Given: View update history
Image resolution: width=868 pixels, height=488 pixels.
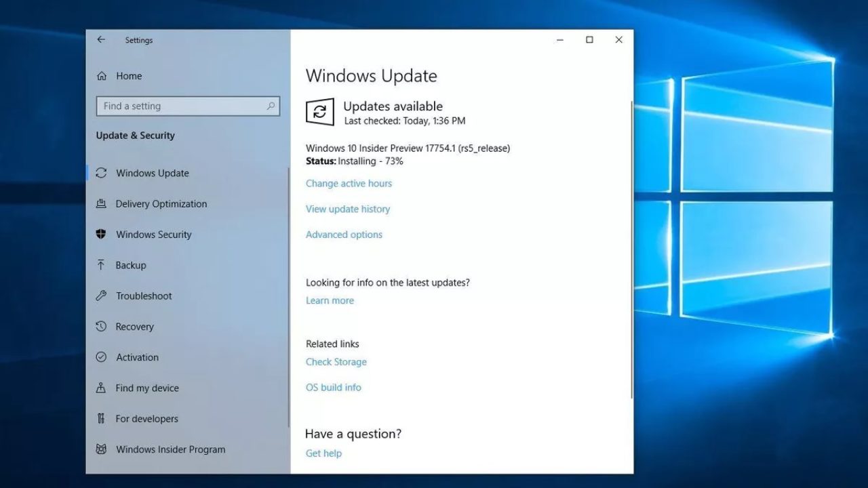Looking at the screenshot, I should [x=347, y=209].
